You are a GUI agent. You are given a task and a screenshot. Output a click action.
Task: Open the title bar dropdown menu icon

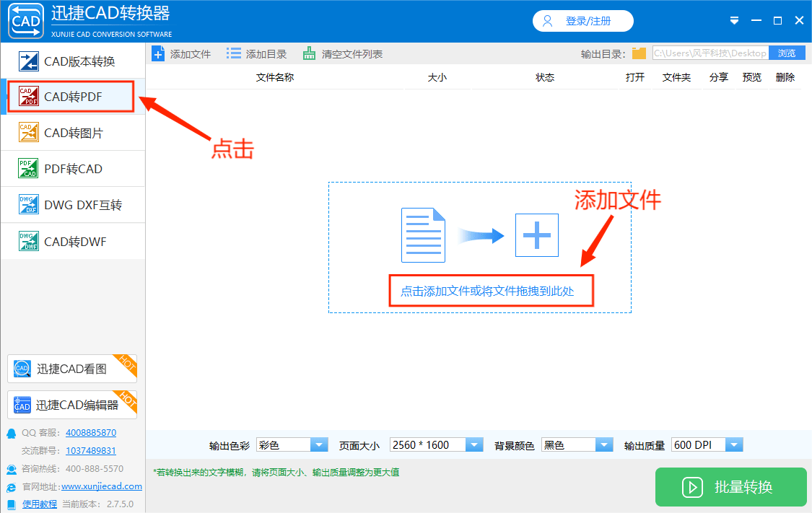pos(734,21)
